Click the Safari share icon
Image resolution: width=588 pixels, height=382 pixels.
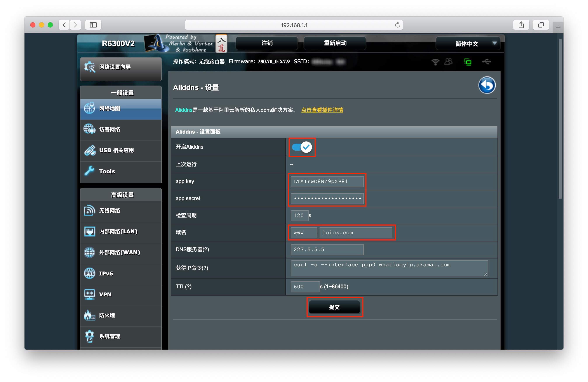tap(521, 25)
